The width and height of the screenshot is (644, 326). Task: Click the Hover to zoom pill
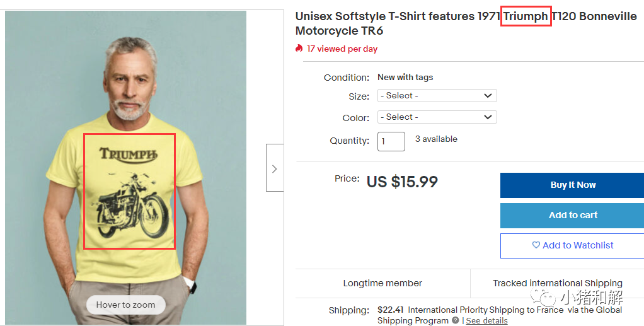125,305
